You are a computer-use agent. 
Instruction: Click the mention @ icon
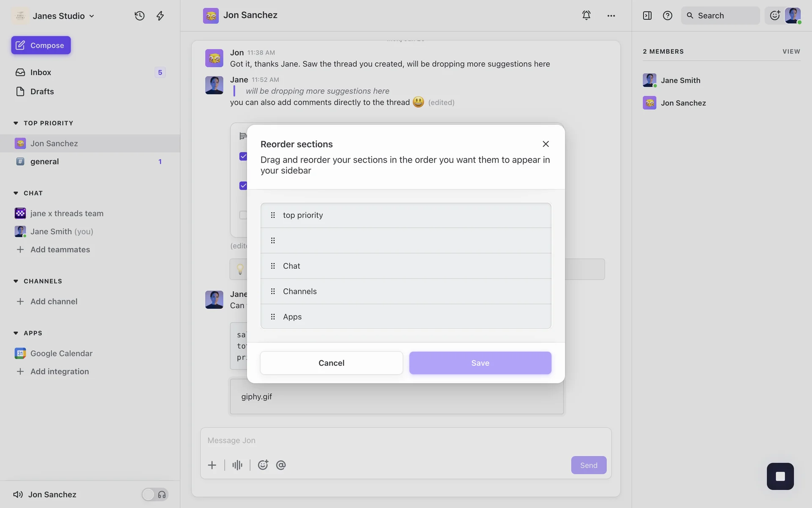click(x=281, y=465)
